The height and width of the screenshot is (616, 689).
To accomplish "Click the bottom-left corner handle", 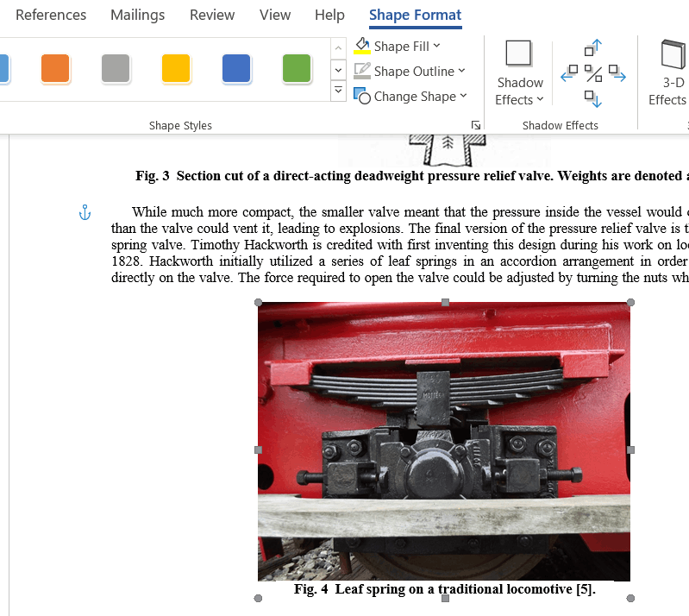I will coord(259,598).
